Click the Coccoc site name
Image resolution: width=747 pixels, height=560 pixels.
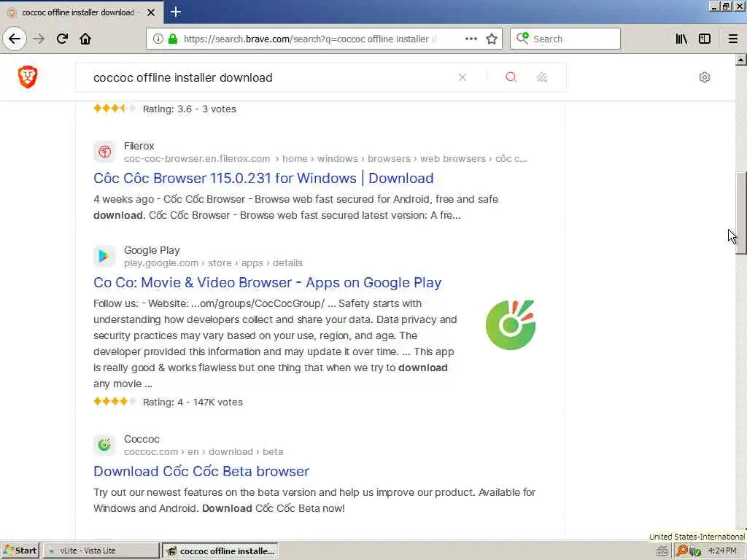click(142, 439)
